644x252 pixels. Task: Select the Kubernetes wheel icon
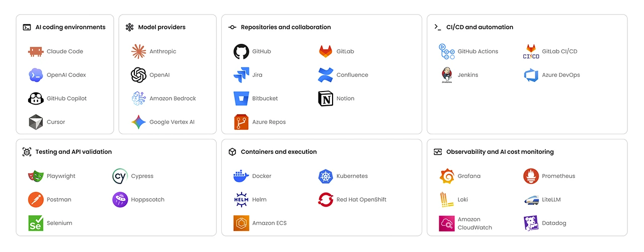click(x=326, y=176)
